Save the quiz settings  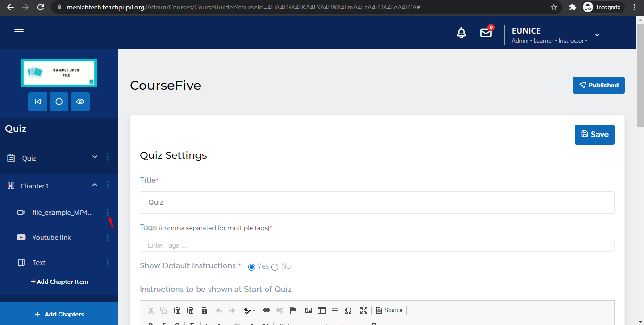point(594,135)
